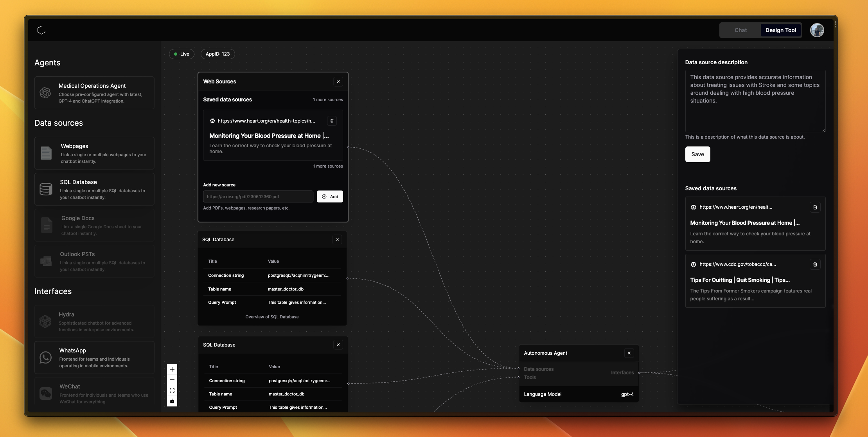The width and height of the screenshot is (868, 437).
Task: Click the Hydra interface icon
Action: [x=45, y=321]
